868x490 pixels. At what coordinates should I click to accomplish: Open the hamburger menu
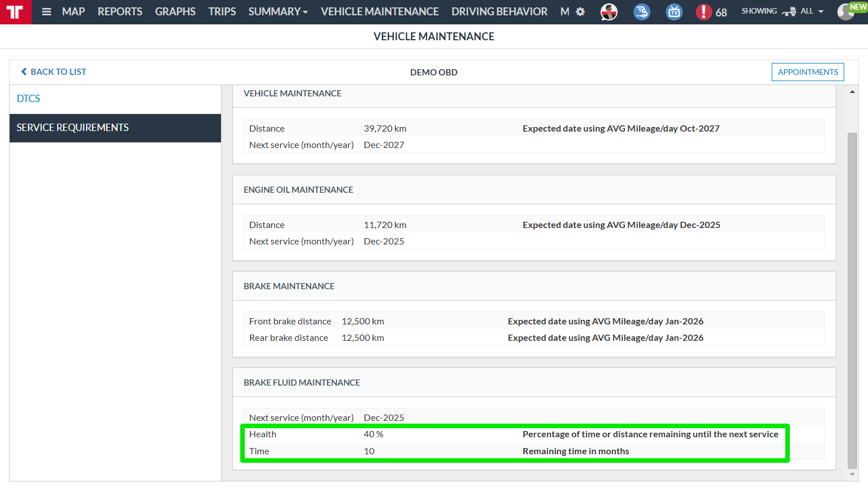coord(46,12)
